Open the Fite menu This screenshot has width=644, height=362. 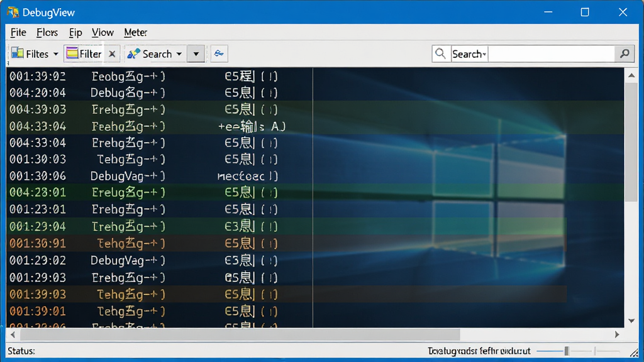(x=18, y=33)
